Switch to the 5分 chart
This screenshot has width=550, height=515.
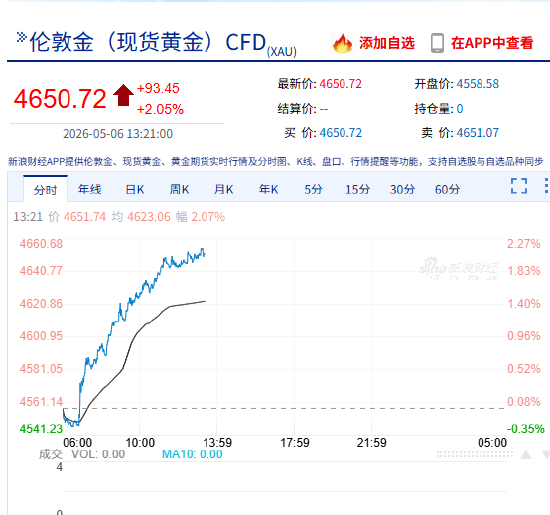tap(313, 189)
